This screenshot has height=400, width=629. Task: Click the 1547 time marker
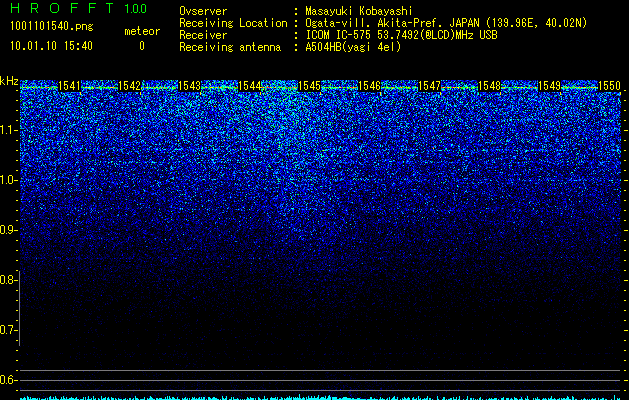[429, 86]
